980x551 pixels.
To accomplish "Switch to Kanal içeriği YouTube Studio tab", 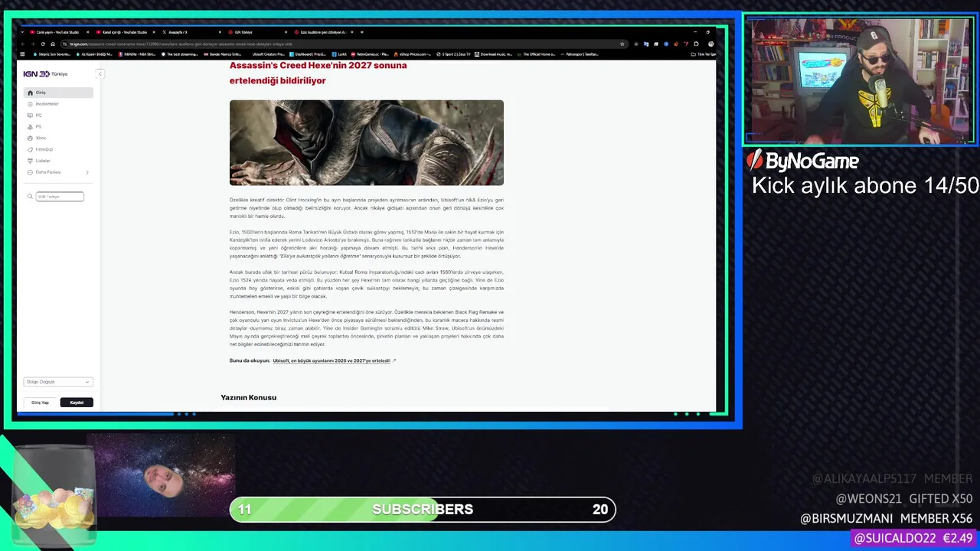I will tap(125, 32).
